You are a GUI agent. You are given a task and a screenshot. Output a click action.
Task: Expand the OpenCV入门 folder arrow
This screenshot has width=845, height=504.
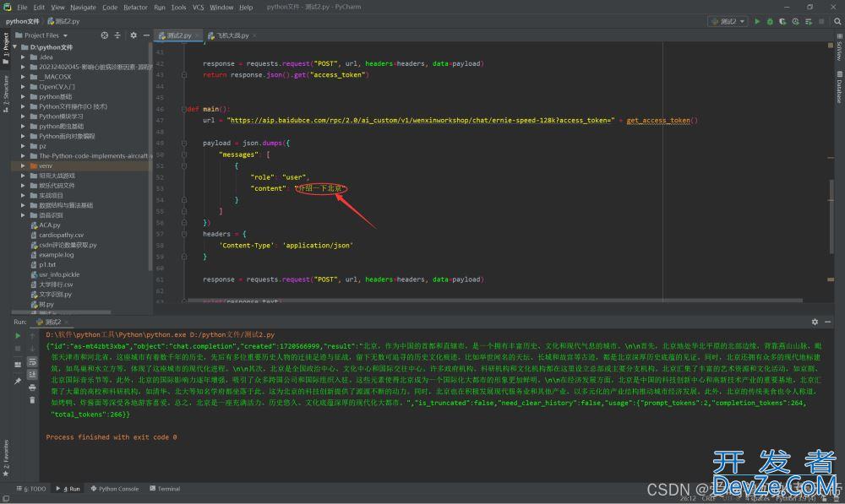coord(23,87)
